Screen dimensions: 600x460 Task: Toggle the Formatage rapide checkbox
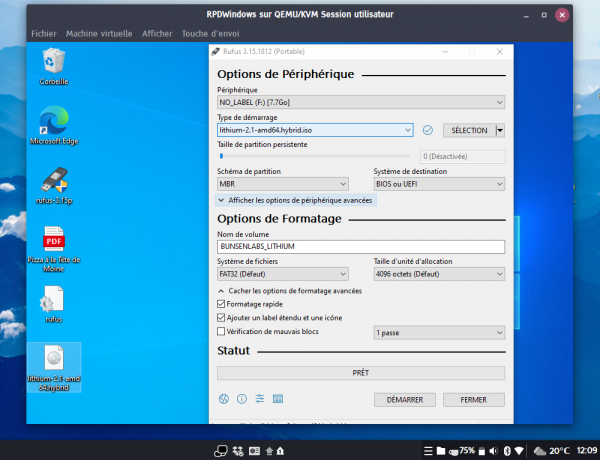222,303
